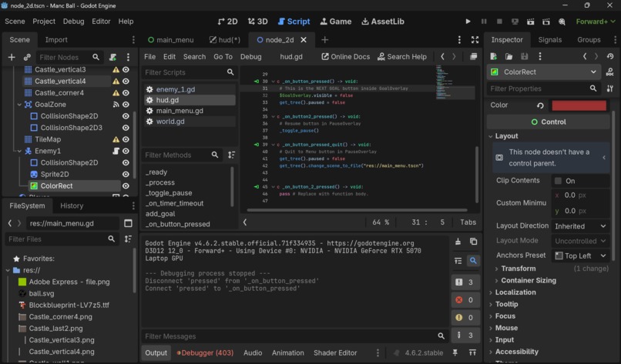The width and height of the screenshot is (621, 364).
Task: Click Search Help button
Action: coord(402,57)
